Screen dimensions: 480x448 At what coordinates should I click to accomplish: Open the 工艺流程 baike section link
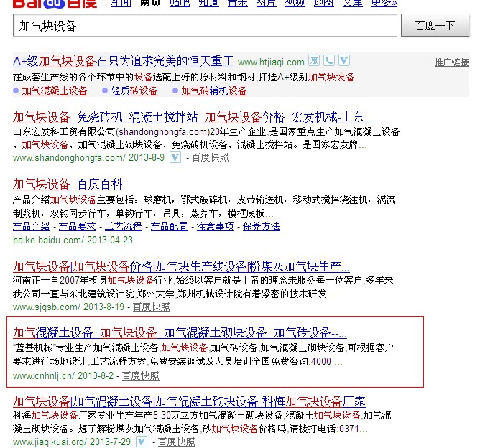click(x=124, y=227)
